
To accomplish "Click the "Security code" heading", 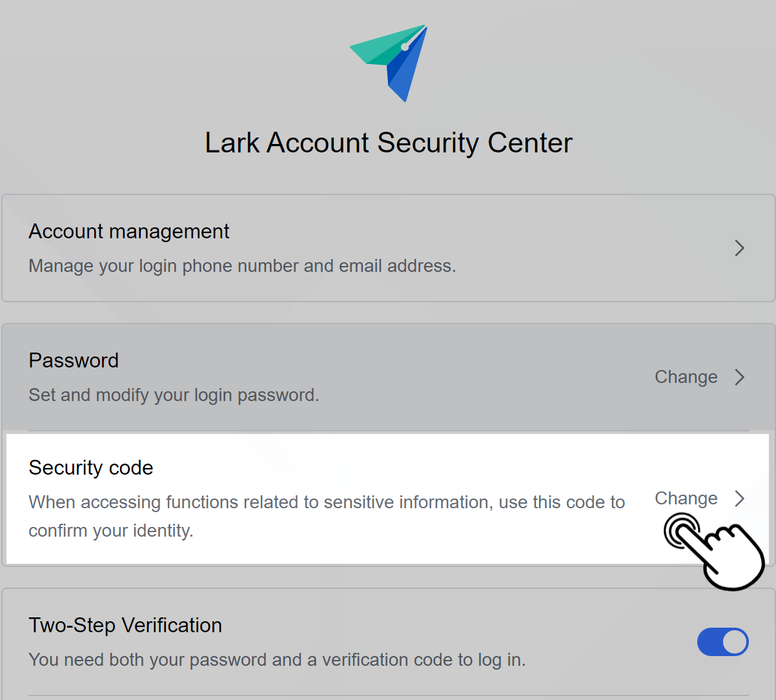I will tap(90, 468).
